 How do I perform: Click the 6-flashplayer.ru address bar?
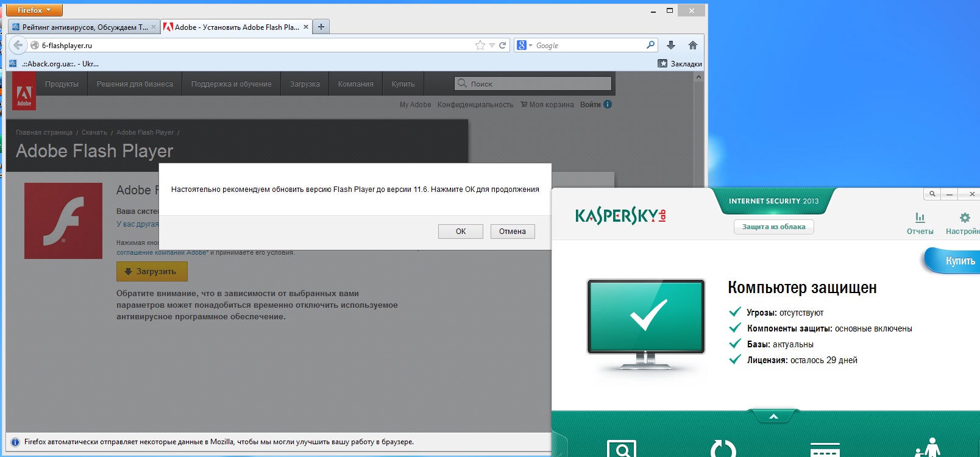[256, 46]
